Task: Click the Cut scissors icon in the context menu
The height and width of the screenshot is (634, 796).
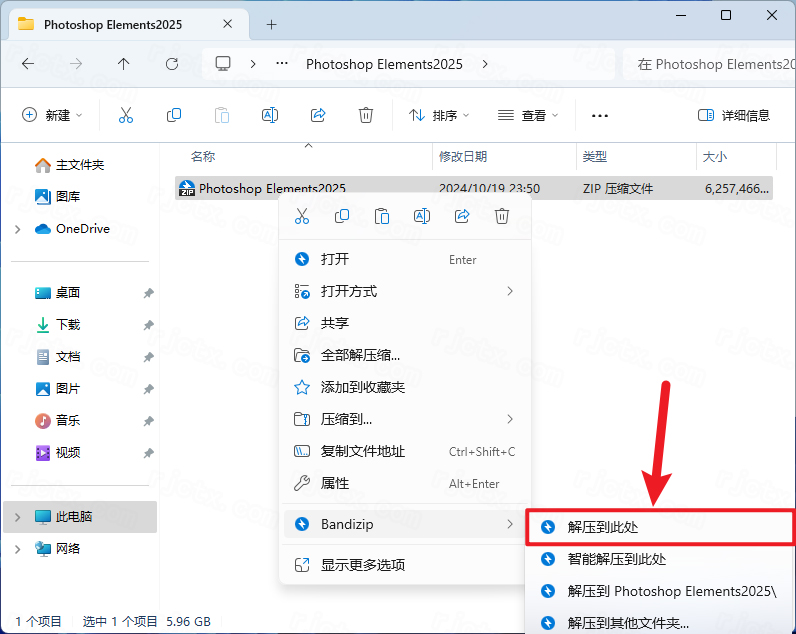Action: click(x=302, y=216)
